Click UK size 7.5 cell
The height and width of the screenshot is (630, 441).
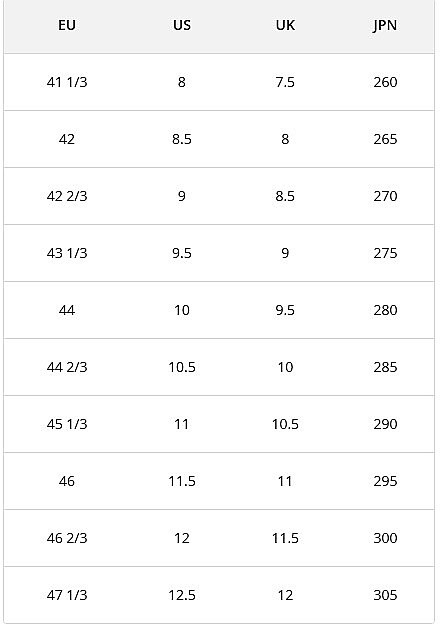click(x=285, y=82)
